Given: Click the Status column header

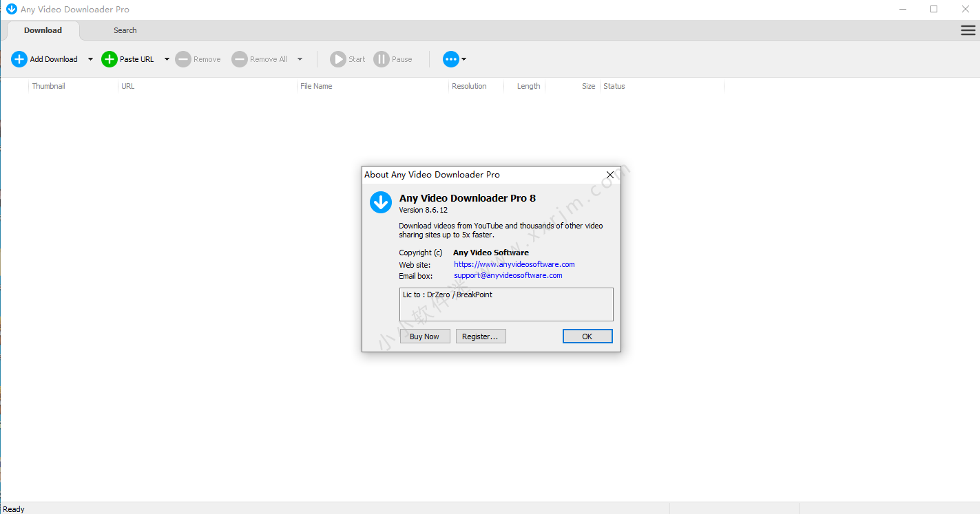Looking at the screenshot, I should 662,86.
